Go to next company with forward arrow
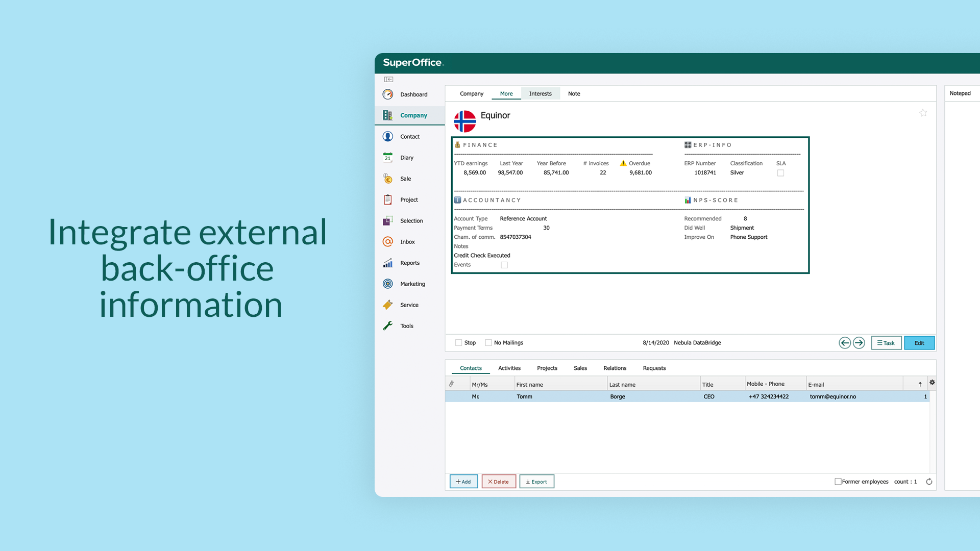980x551 pixels. [x=859, y=343]
